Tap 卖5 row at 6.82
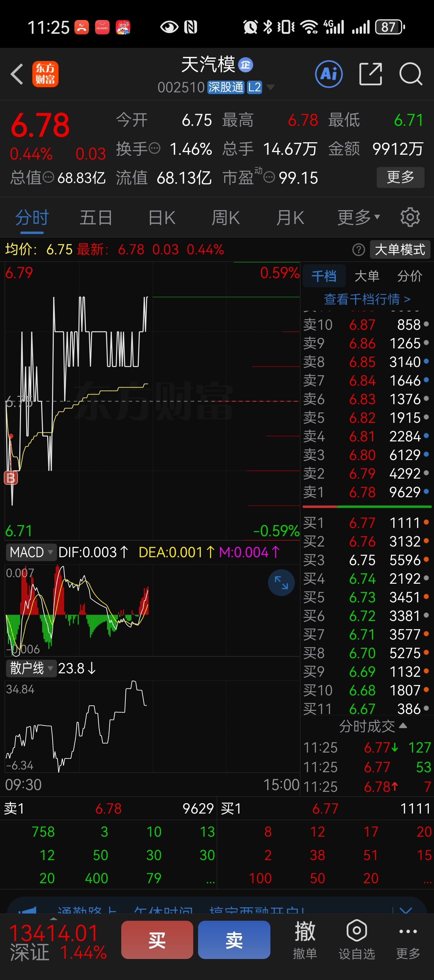434x980 pixels. pos(367,417)
